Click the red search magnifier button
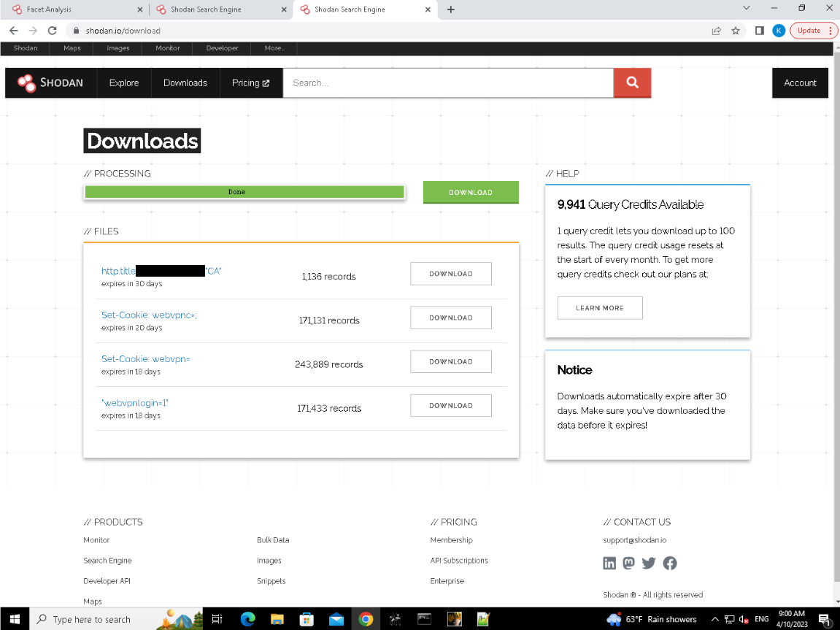The width and height of the screenshot is (840, 630). pyautogui.click(x=632, y=83)
